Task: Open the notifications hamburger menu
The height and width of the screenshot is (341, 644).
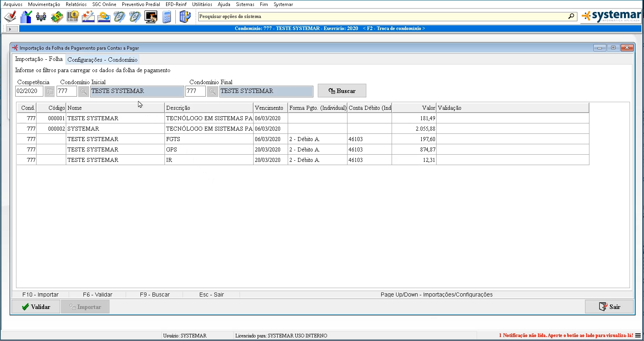Action: tap(638, 335)
